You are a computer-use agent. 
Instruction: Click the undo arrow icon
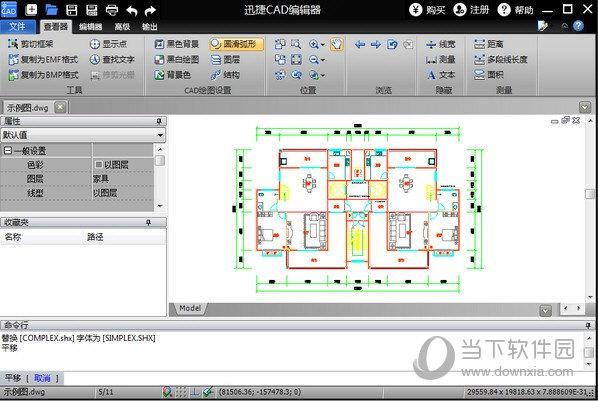click(x=132, y=10)
